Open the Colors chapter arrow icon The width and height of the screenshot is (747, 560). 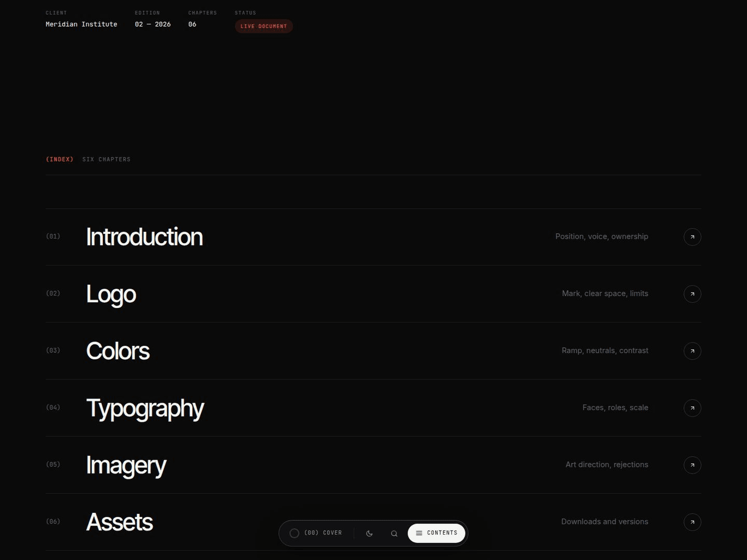692,351
